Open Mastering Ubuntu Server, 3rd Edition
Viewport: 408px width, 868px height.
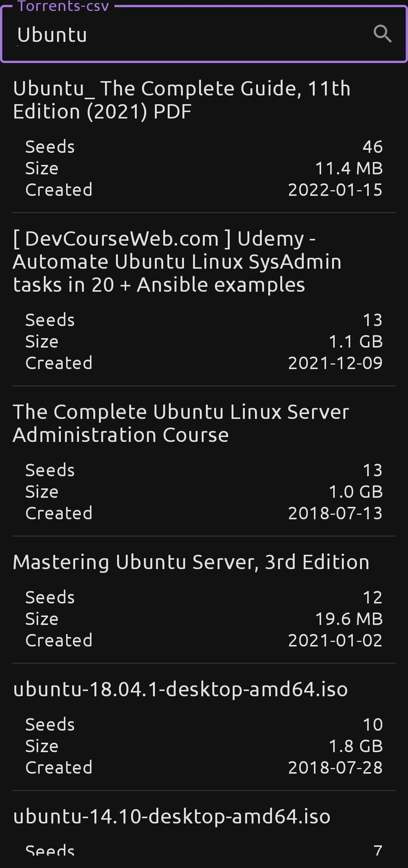click(x=191, y=562)
